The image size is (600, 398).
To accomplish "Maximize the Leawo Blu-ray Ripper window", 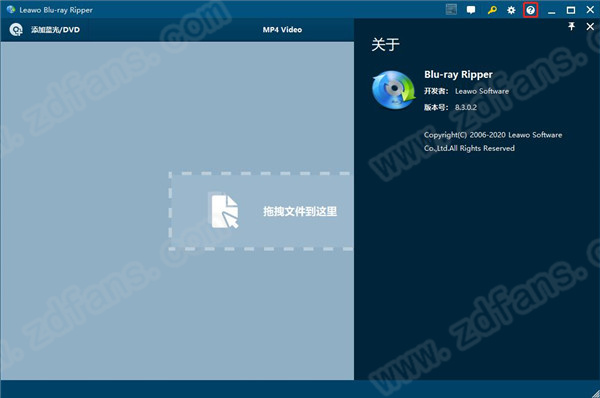I will 571,10.
